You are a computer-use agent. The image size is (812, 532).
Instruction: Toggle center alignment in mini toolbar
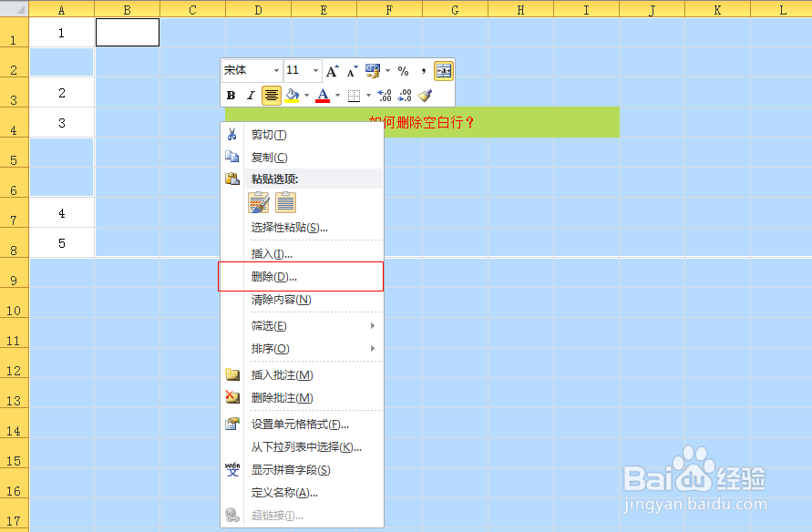(x=272, y=96)
